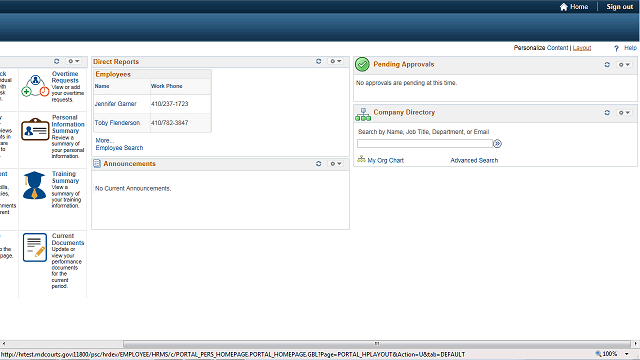Screen dimensions: 640x360
Task: Click the scrollbar right arrow
Action: [x=636, y=343]
